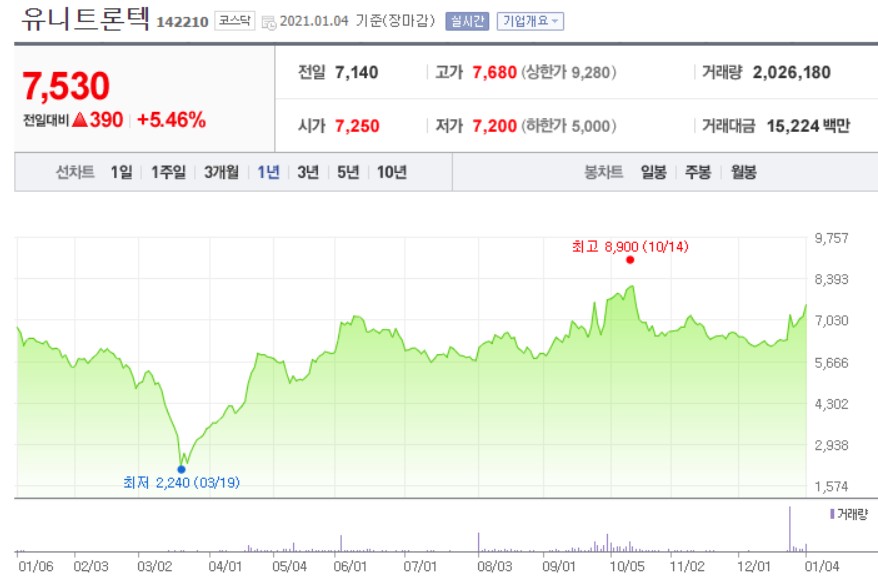Click the 저가 value 7,200
878x587 pixels.
(494, 126)
